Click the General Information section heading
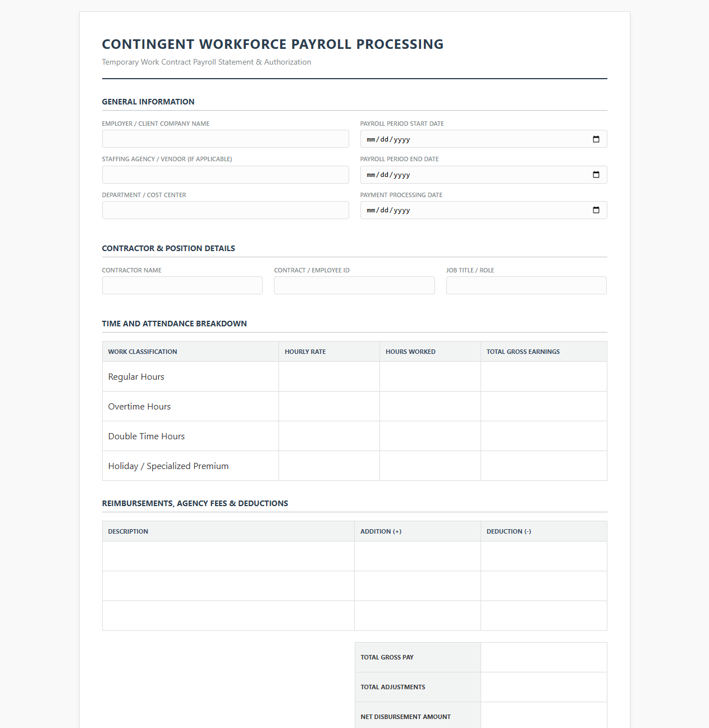Screen dimensions: 709x728 coord(148,102)
